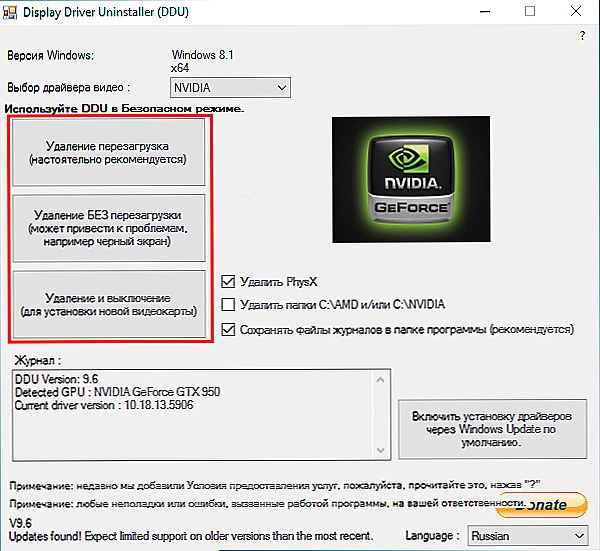The width and height of the screenshot is (600, 551).
Task: Click Удаление БЕЗ перезагрузки button
Action: pos(109,228)
